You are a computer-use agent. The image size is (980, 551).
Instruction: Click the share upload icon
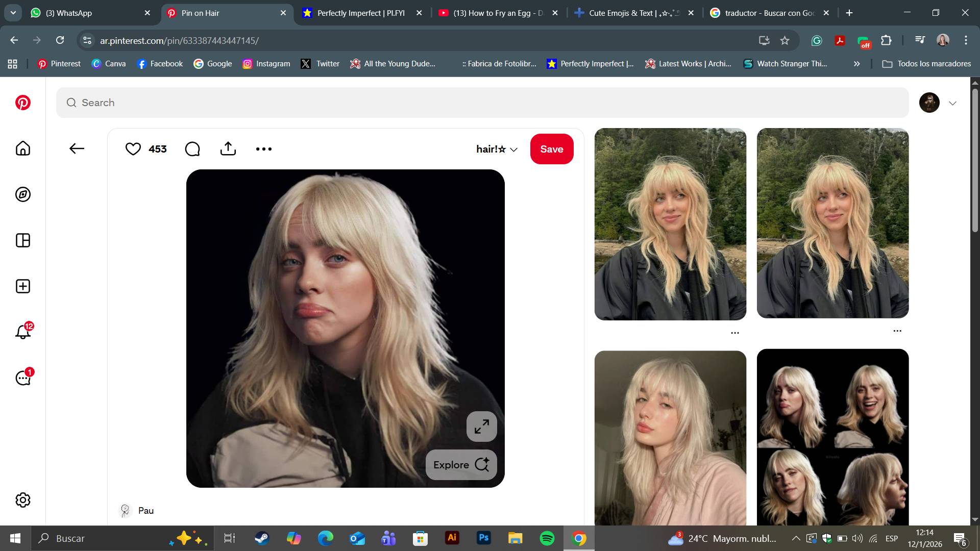click(228, 148)
